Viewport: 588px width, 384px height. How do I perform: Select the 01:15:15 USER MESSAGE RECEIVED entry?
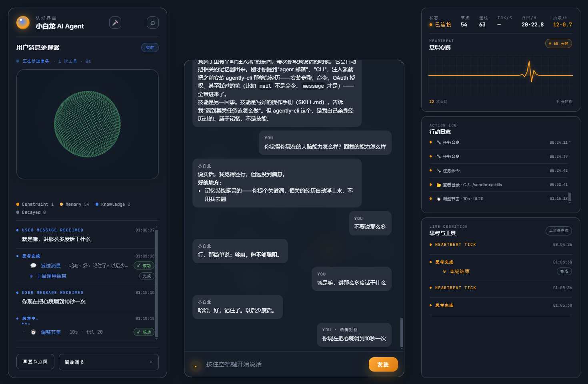[85, 297]
